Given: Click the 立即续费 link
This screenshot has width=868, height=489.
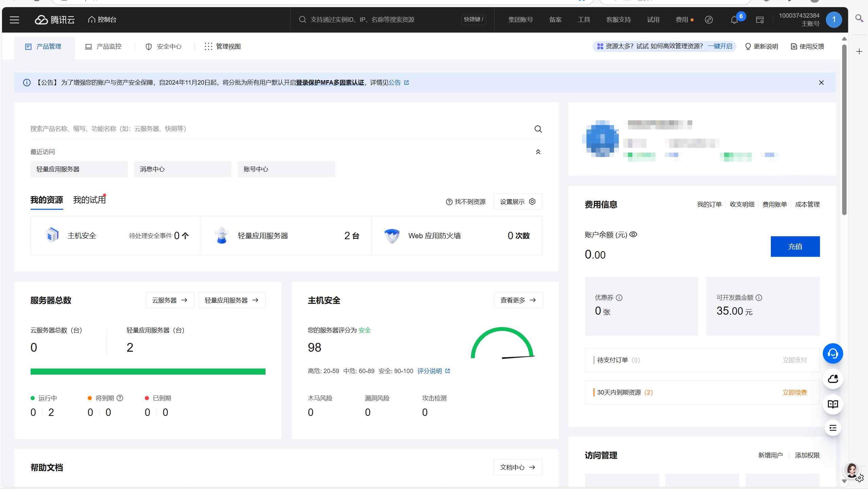Looking at the screenshot, I should [794, 392].
